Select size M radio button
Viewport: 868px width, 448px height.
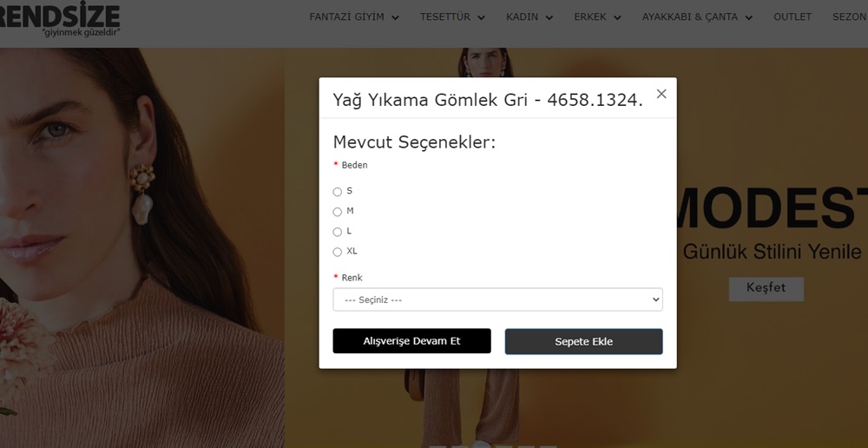(337, 212)
